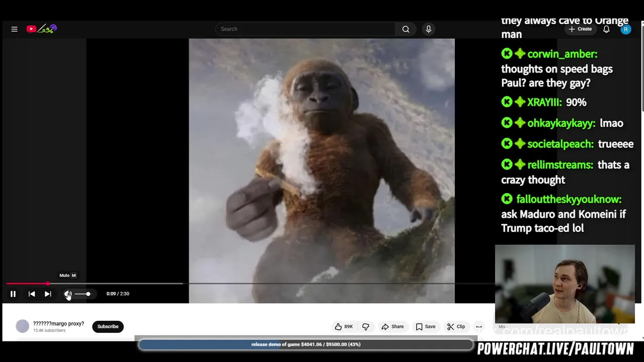Click the release demo donation goal bar

point(306,345)
